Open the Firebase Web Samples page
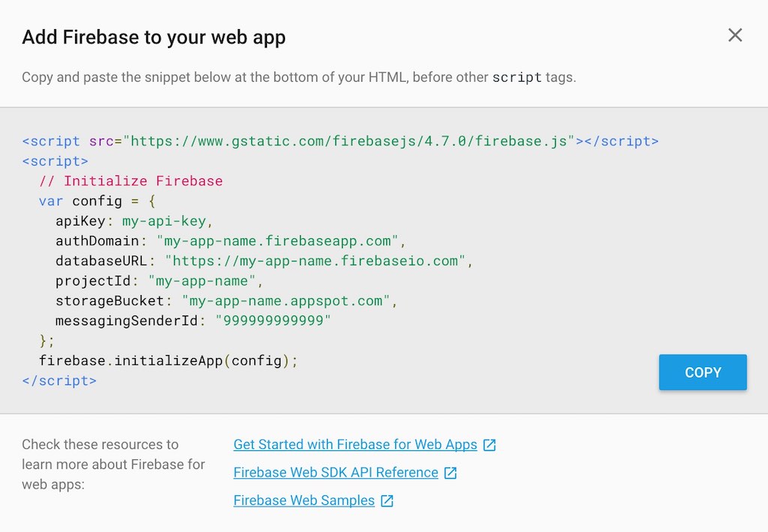This screenshot has width=768, height=532. (x=304, y=500)
